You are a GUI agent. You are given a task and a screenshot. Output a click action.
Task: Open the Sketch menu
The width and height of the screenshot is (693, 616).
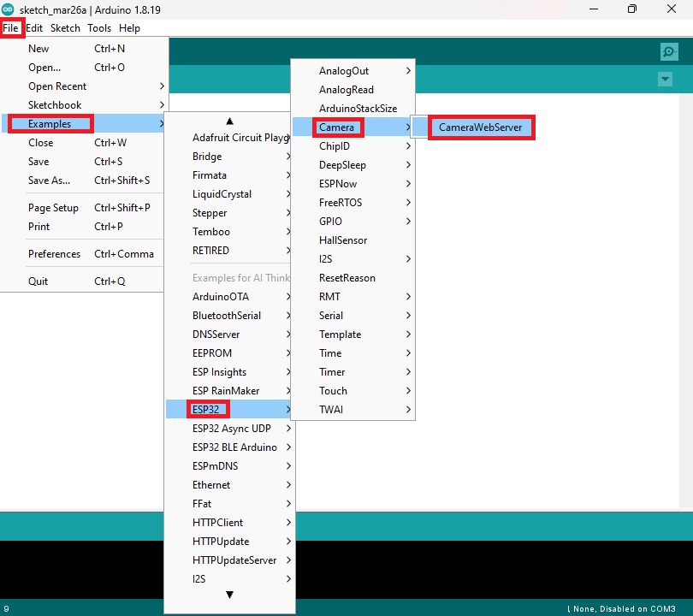click(65, 28)
